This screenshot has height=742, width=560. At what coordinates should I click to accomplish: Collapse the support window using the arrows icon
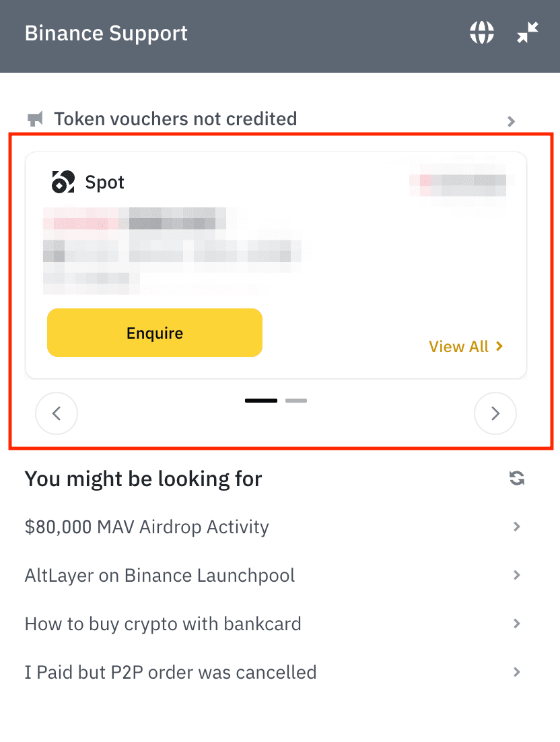(x=527, y=32)
